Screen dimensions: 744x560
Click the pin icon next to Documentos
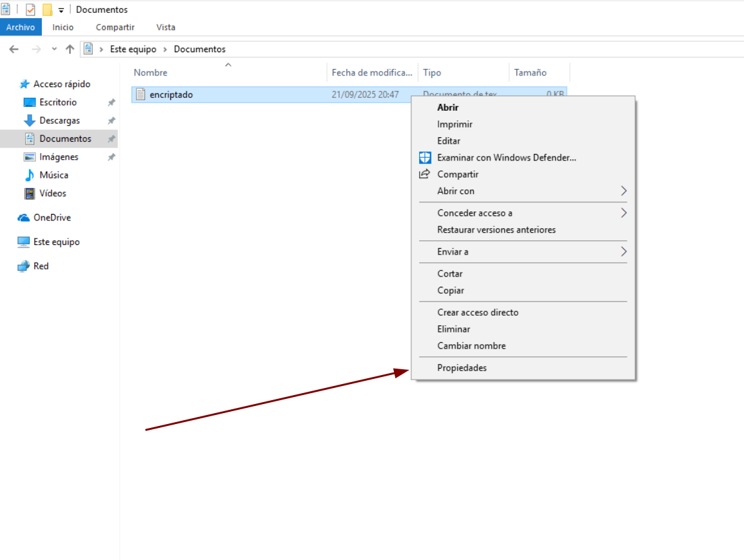pyautogui.click(x=112, y=139)
